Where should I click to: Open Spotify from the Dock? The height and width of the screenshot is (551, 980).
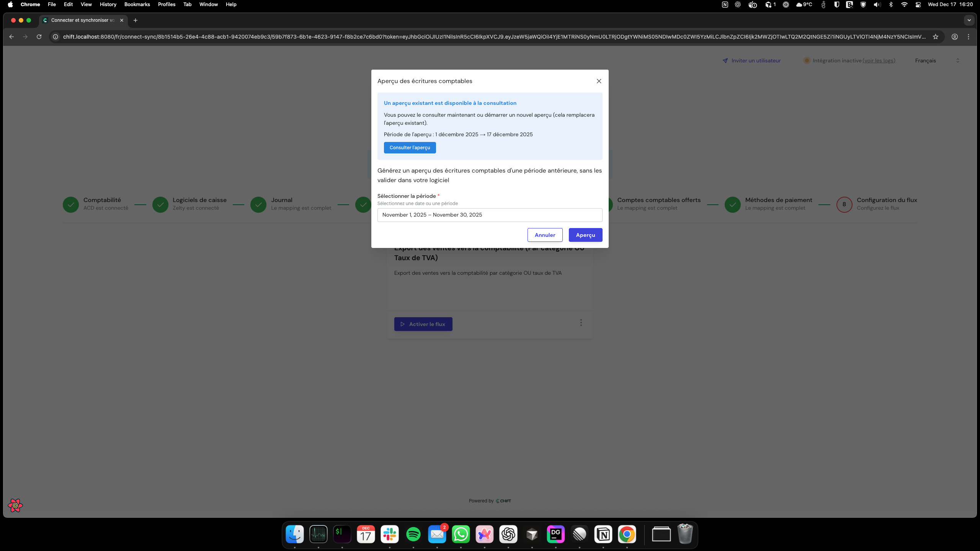[x=413, y=534]
